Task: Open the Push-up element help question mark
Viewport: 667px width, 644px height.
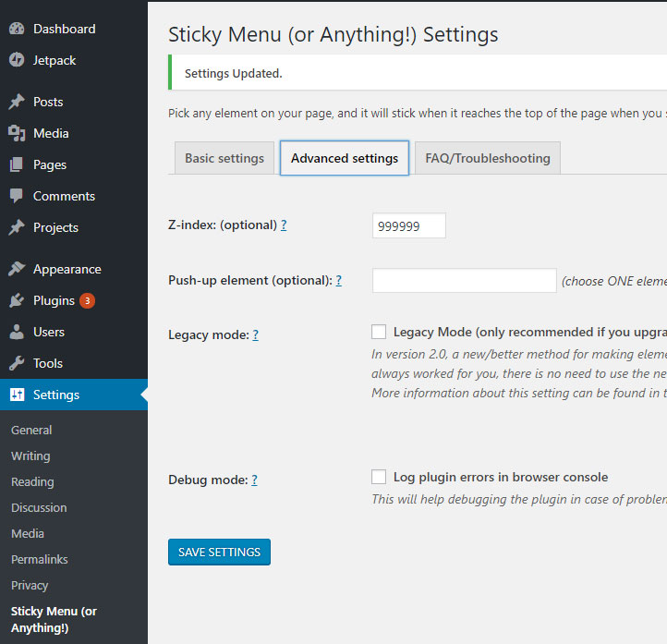Action: [339, 280]
